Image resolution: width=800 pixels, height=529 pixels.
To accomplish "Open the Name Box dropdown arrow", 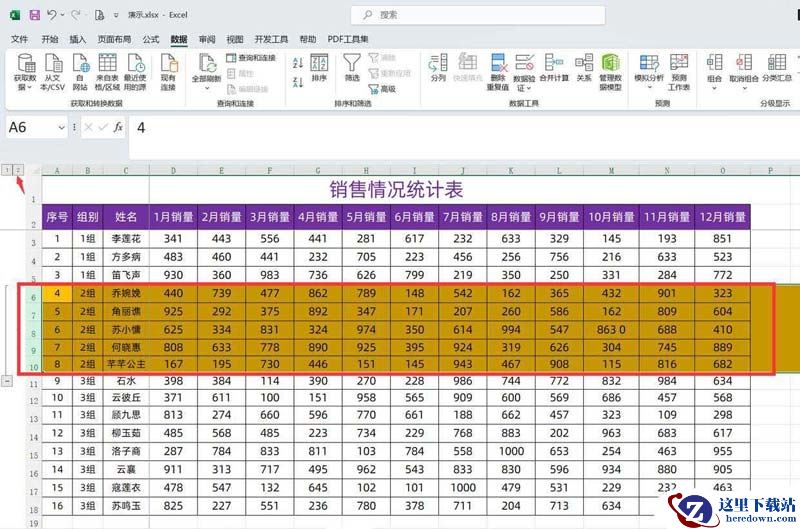I will 61,128.
